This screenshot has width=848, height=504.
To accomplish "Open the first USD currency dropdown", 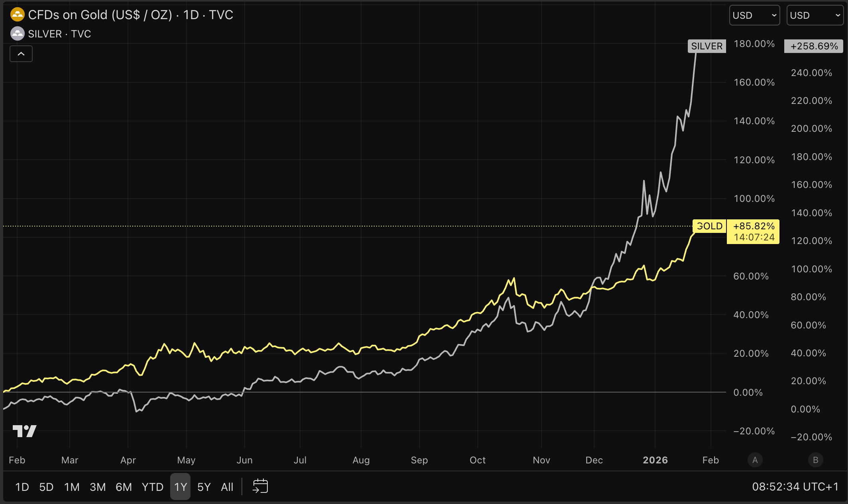I will click(754, 16).
